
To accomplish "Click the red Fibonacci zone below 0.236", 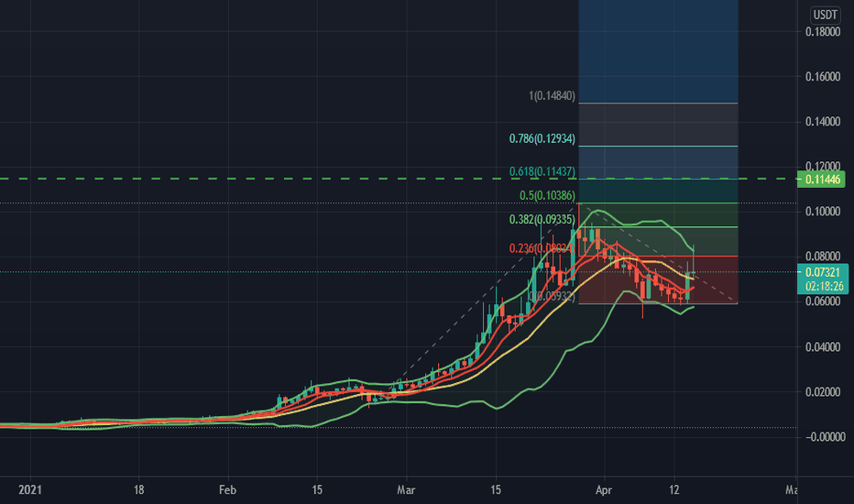I will click(658, 279).
